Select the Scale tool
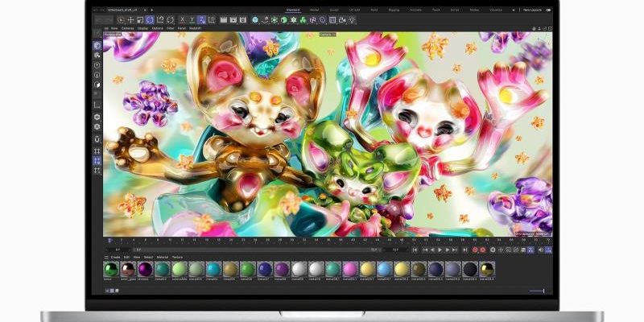Image resolution: width=644 pixels, height=322 pixels. pos(140,19)
